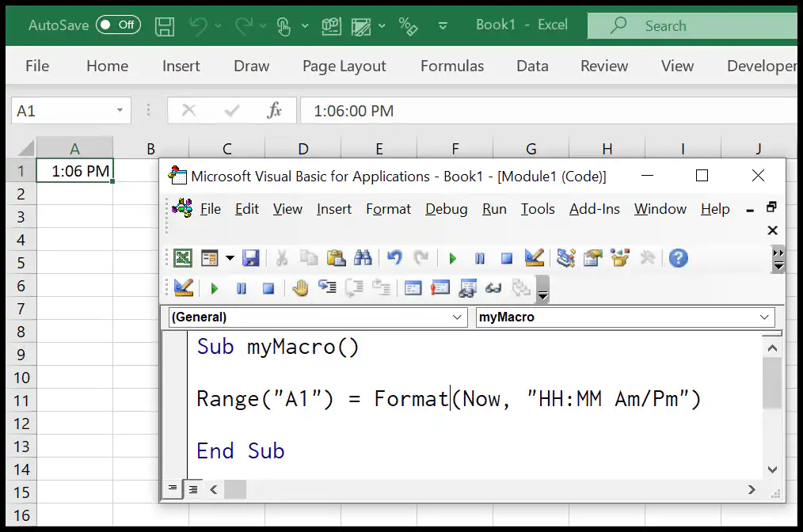Open the VBA editor Add-Ins menu
803x532 pixels.
(x=594, y=209)
